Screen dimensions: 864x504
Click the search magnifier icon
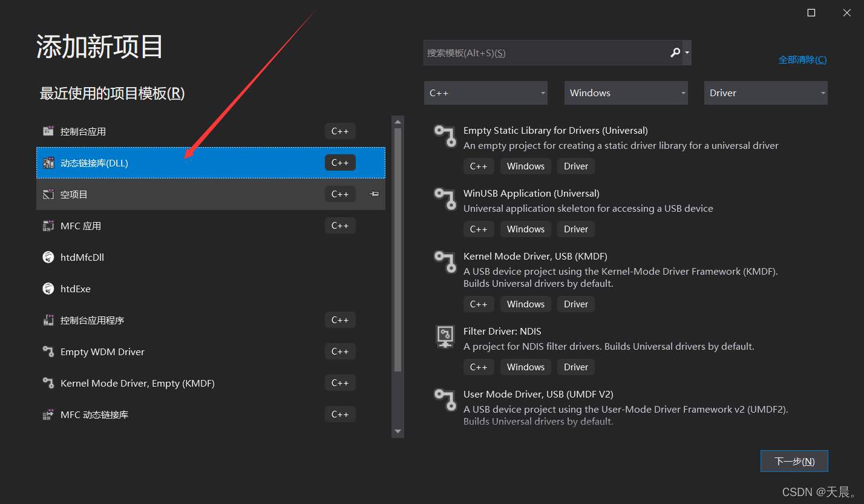(675, 53)
